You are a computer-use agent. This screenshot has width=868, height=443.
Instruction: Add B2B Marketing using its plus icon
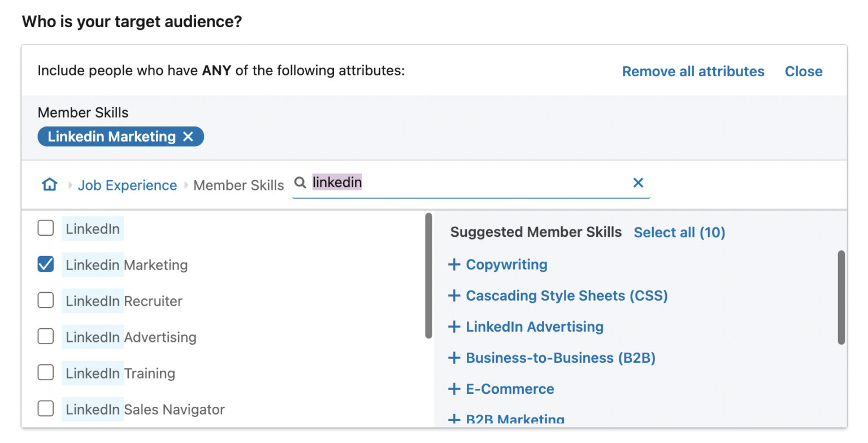click(454, 419)
